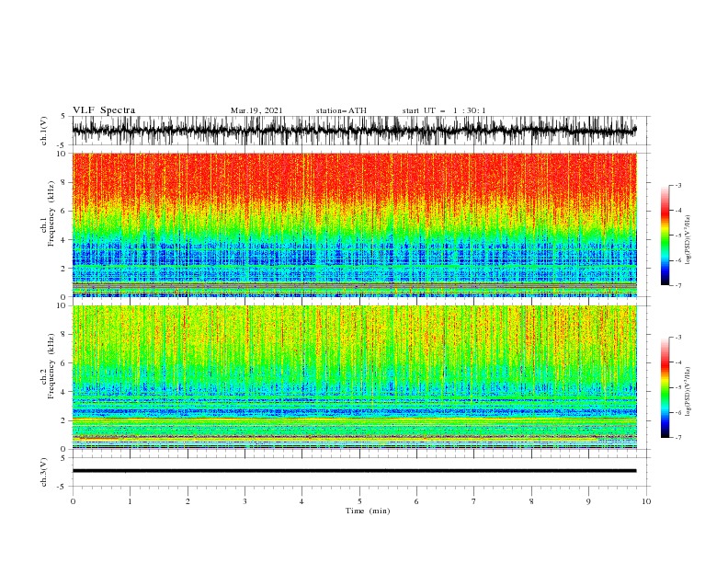
Task: Click the time axis tick label "5"
Action: pos(359,501)
